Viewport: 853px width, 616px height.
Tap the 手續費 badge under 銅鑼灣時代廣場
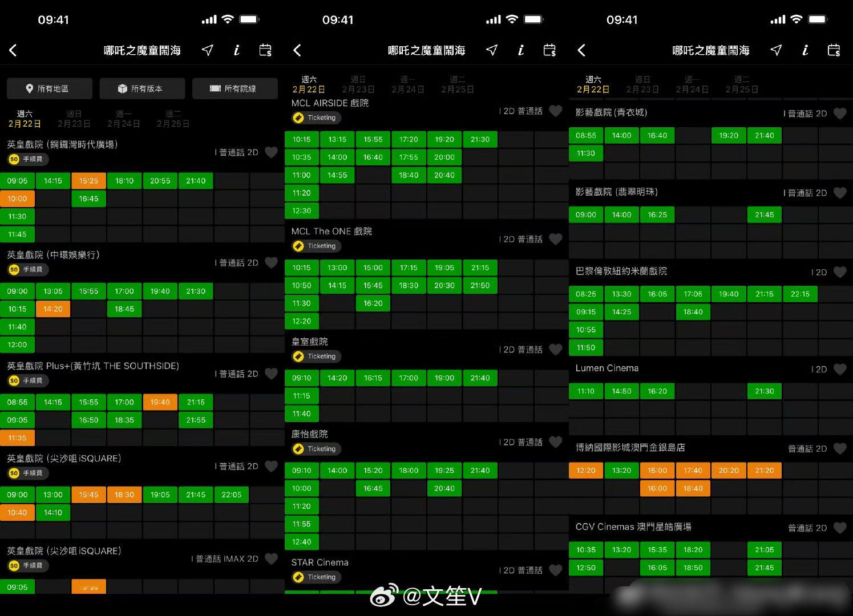[27, 159]
